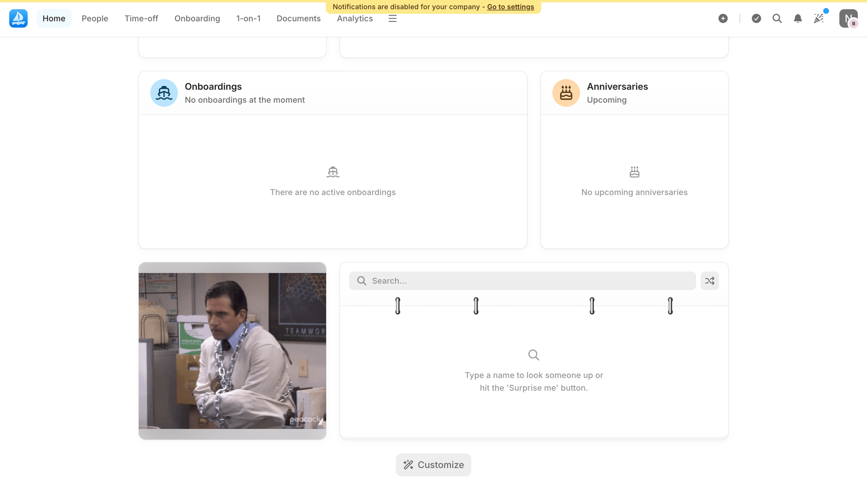
Task: Click 'No onboardings at the moment' subtitle
Action: [245, 100]
